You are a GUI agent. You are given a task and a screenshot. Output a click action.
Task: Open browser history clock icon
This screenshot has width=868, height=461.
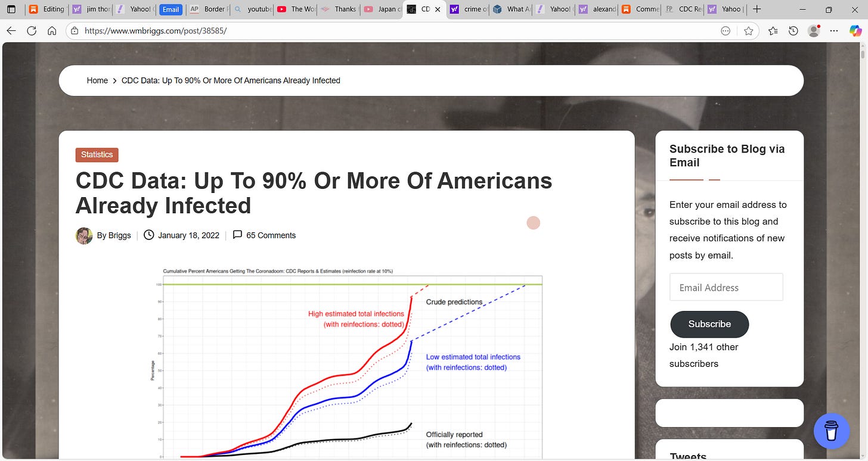coord(793,31)
